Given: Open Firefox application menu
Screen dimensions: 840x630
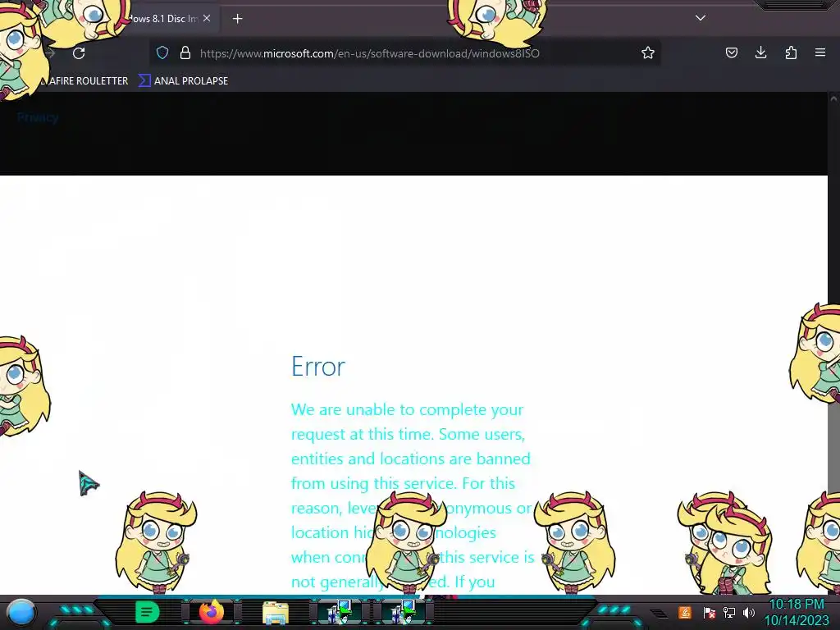Looking at the screenshot, I should [x=820, y=52].
